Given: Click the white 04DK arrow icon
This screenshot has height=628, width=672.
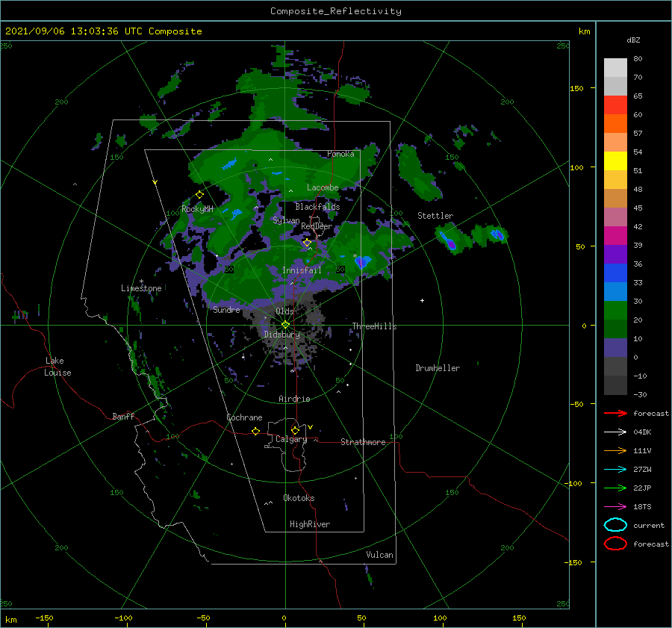Looking at the screenshot, I should [615, 432].
